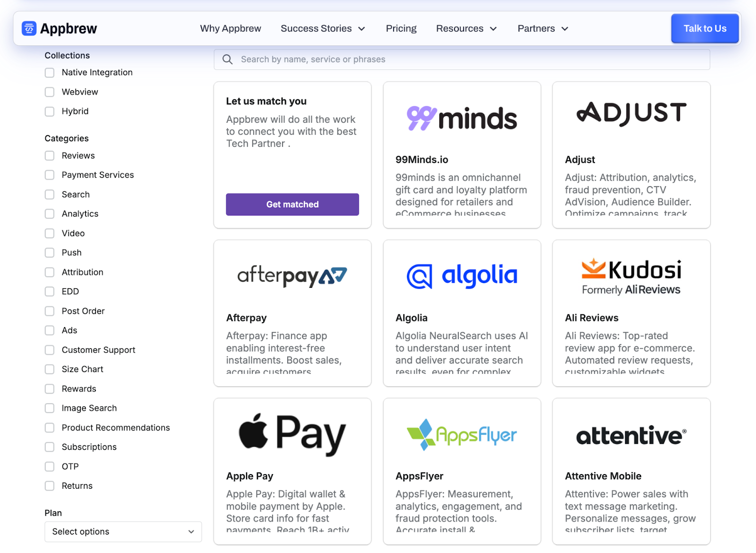Click the Plan heading label

click(x=53, y=513)
